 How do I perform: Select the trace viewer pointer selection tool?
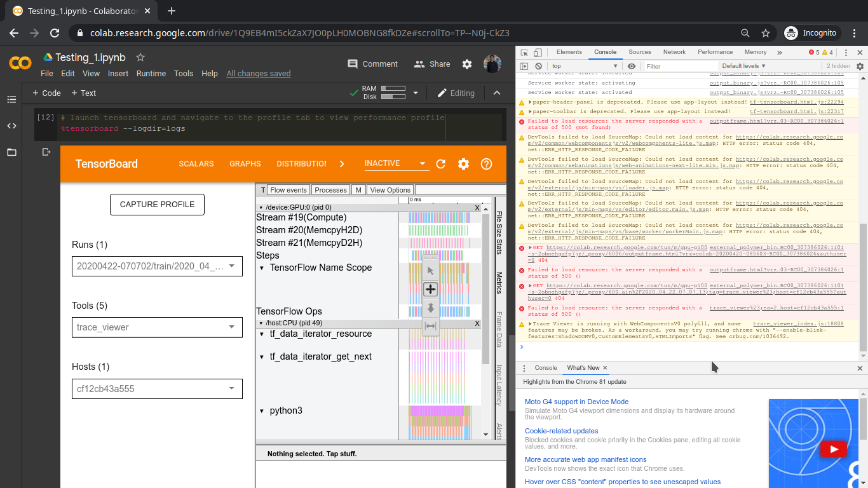(430, 271)
